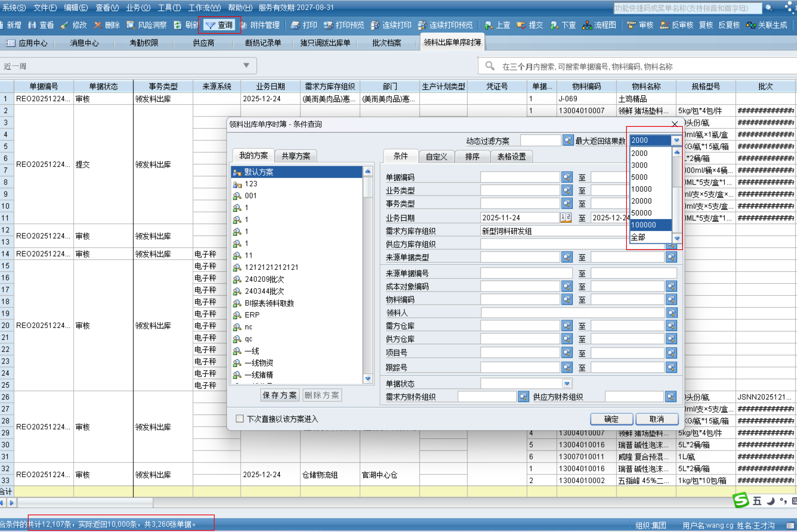Check 下次直接以该方案进入 checkbox
This screenshot has height=532, width=797.
click(240, 419)
